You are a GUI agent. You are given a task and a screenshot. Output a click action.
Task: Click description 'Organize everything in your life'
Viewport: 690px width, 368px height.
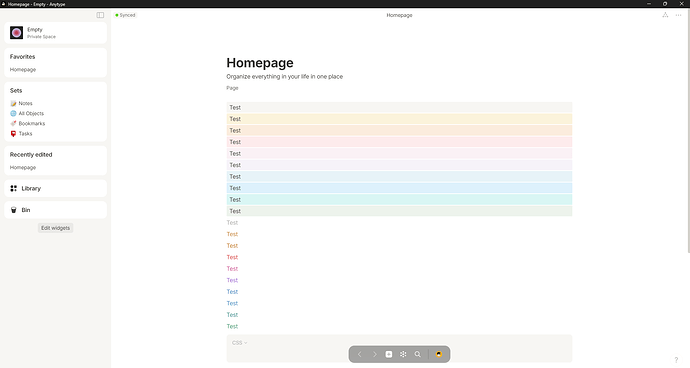(284, 77)
